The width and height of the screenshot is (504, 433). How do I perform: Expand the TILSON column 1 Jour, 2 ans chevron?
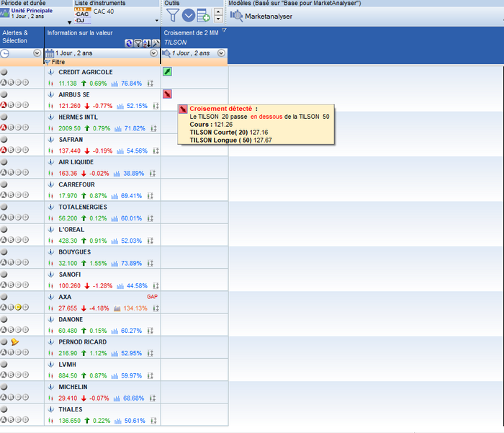(x=221, y=53)
